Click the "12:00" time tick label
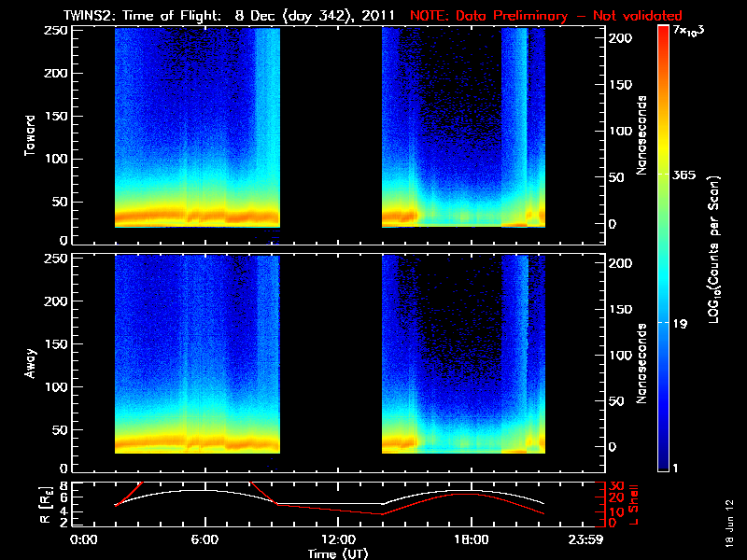This screenshot has height=560, width=747. click(x=338, y=540)
